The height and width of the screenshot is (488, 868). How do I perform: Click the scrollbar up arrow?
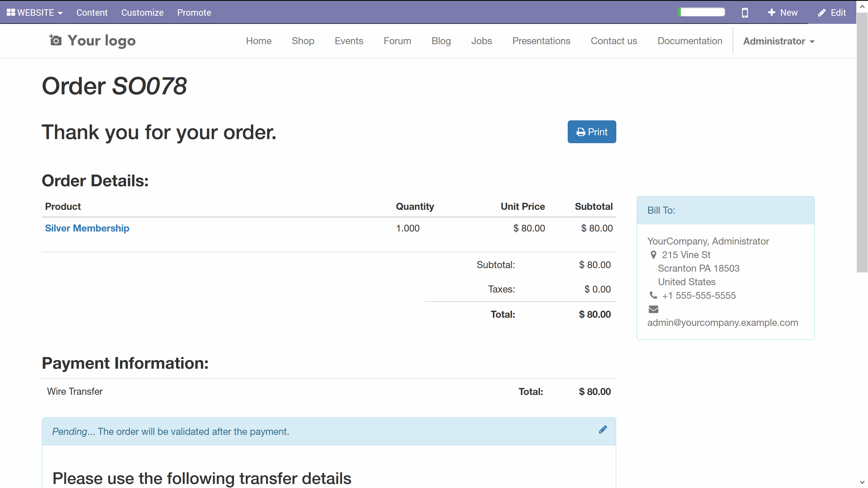click(862, 7)
